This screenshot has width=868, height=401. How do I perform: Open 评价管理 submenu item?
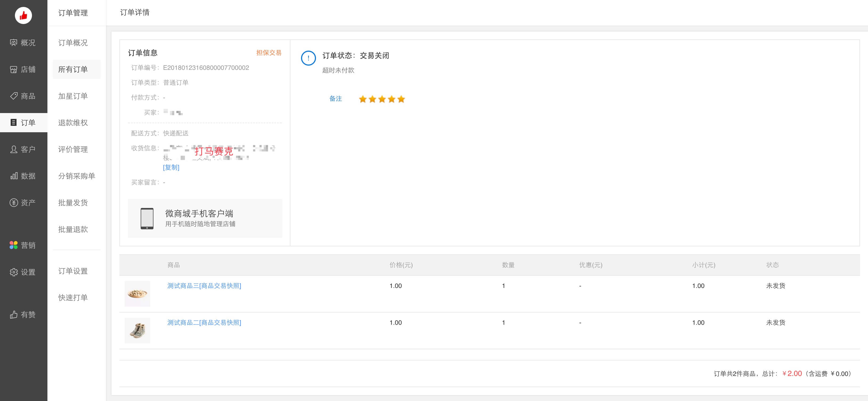click(73, 149)
